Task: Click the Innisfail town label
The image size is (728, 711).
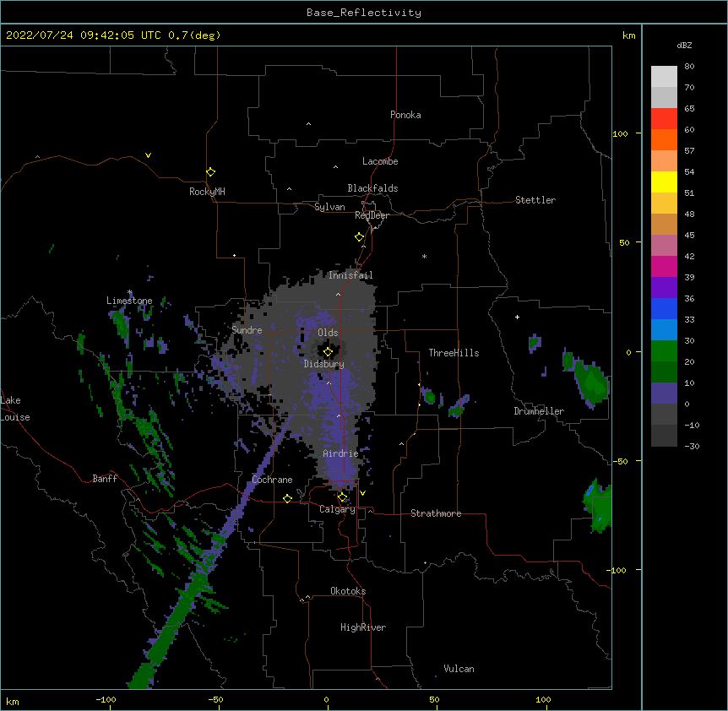Action: [350, 275]
